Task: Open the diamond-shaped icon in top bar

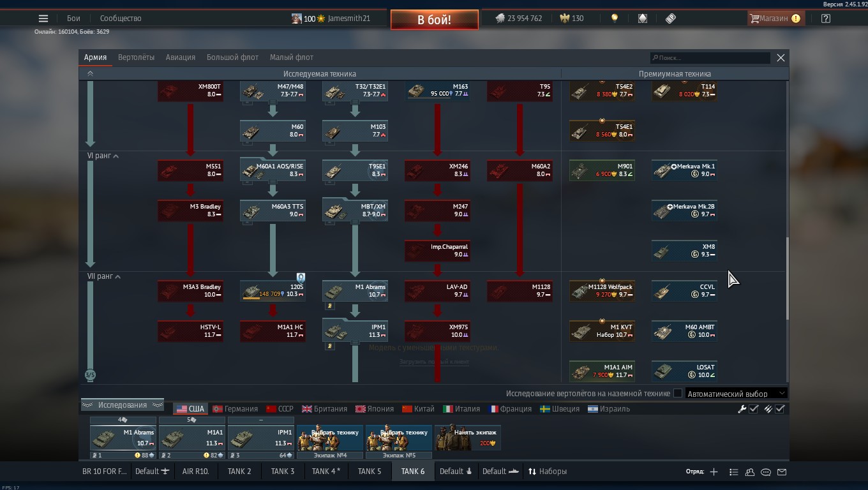Action: coord(643,19)
